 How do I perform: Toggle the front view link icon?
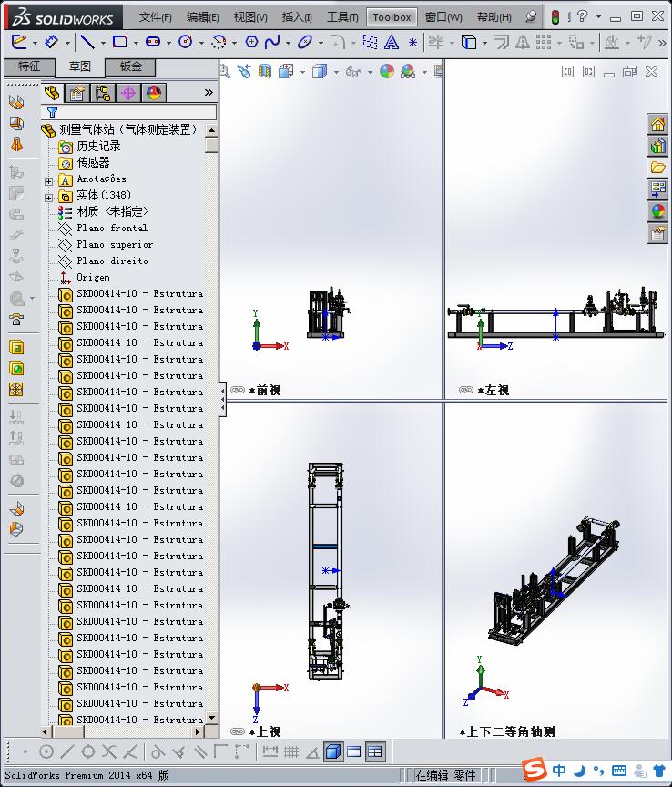click(x=238, y=390)
